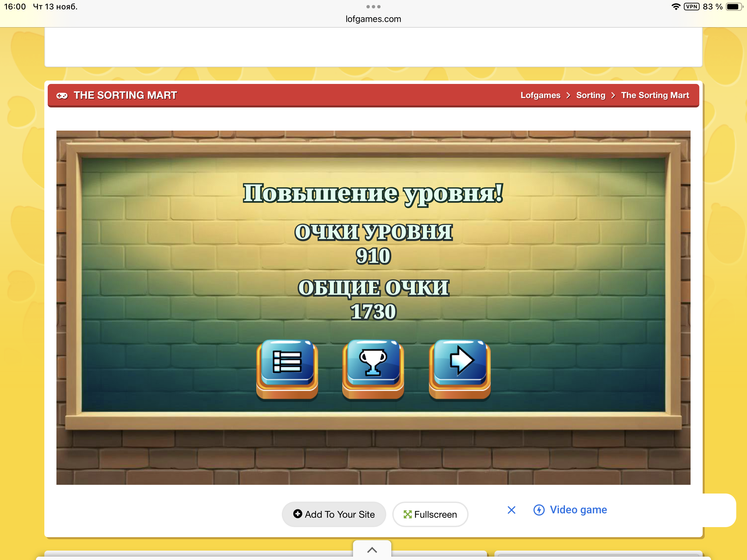The width and height of the screenshot is (747, 560).
Task: Tap the lofgames.com address bar
Action: coord(373,19)
